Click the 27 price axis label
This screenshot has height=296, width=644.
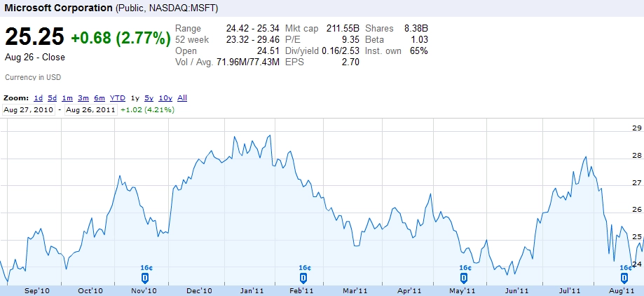pos(637,182)
